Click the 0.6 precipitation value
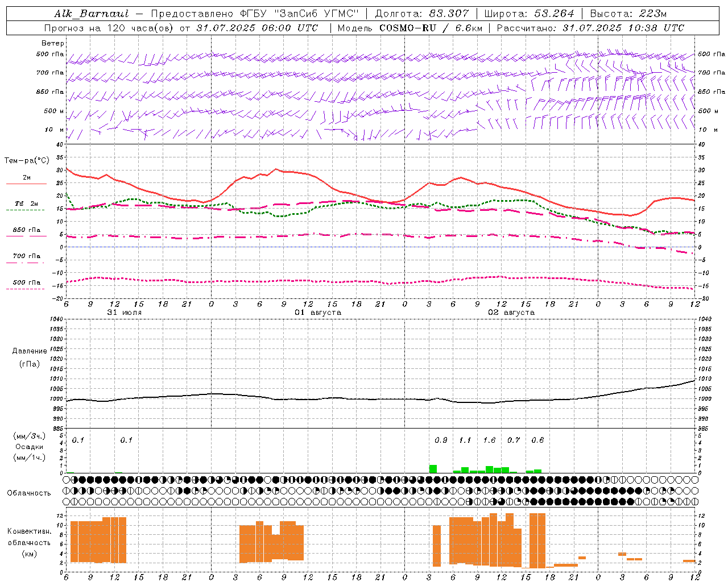728x582 pixels. [537, 440]
